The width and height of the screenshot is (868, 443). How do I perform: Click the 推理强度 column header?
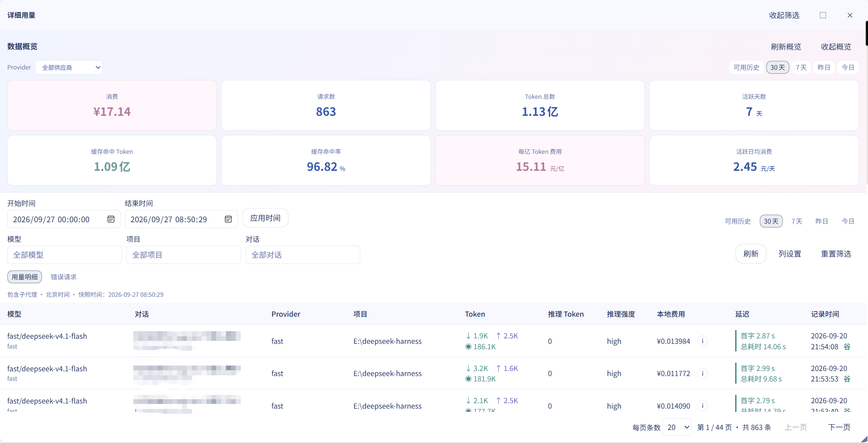click(x=621, y=314)
